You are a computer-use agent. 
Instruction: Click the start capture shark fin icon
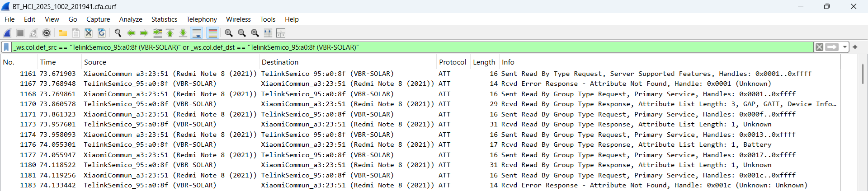[x=7, y=33]
